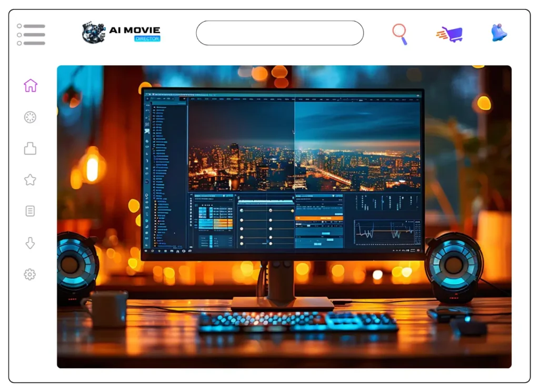Open the print tray icon in the sidebar
This screenshot has width=539, height=392.
[30, 148]
